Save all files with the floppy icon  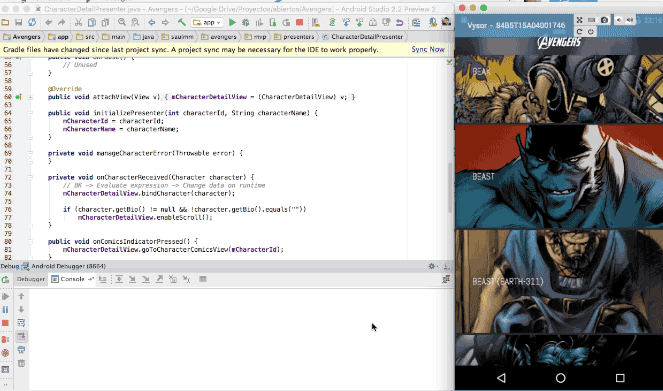pyautogui.click(x=19, y=22)
